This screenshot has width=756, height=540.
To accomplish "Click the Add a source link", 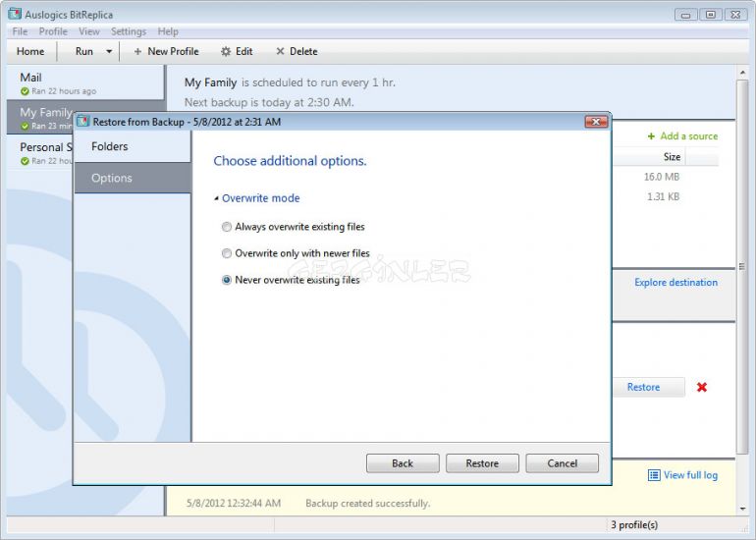I will pos(688,136).
